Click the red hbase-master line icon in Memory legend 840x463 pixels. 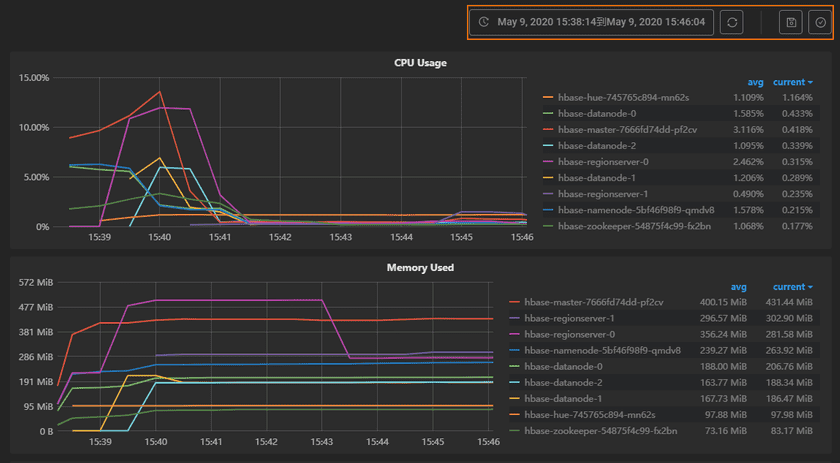515,302
